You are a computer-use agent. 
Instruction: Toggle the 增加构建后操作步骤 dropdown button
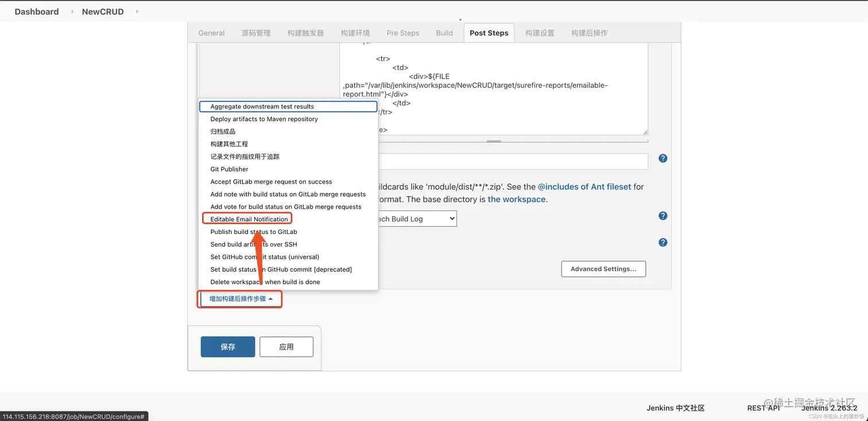(x=240, y=299)
